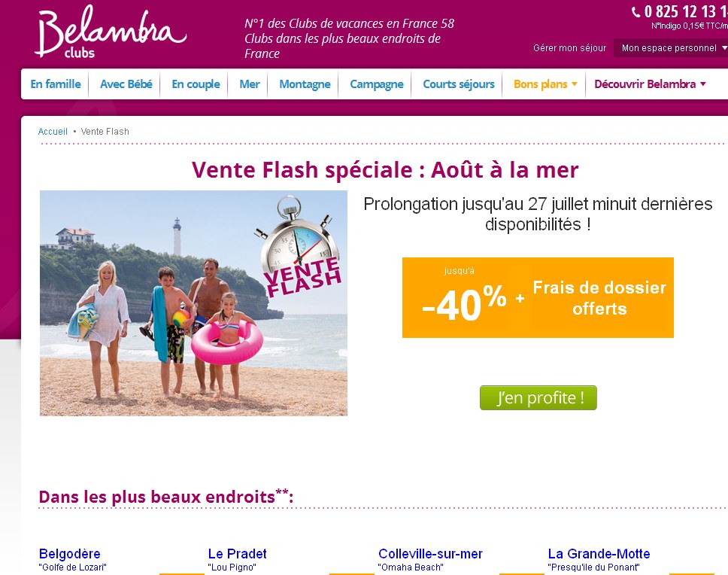
Task: Open the Le Pradet destination link
Action: [x=237, y=554]
